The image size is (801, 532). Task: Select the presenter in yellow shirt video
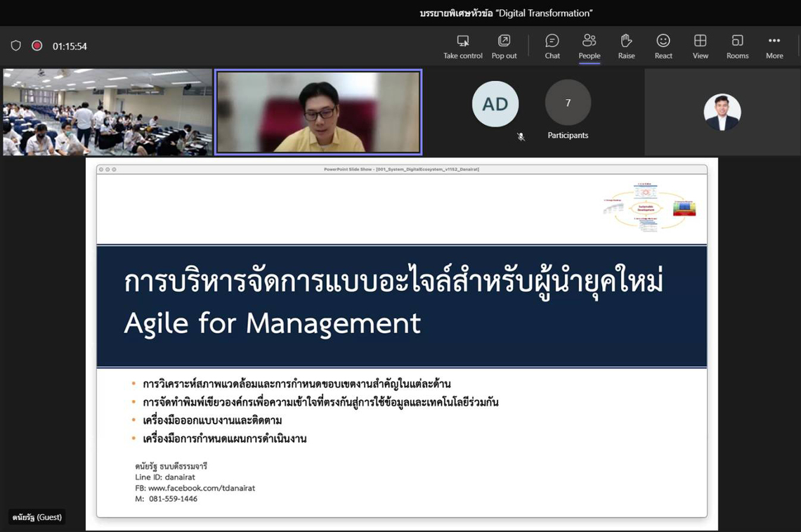click(318, 112)
